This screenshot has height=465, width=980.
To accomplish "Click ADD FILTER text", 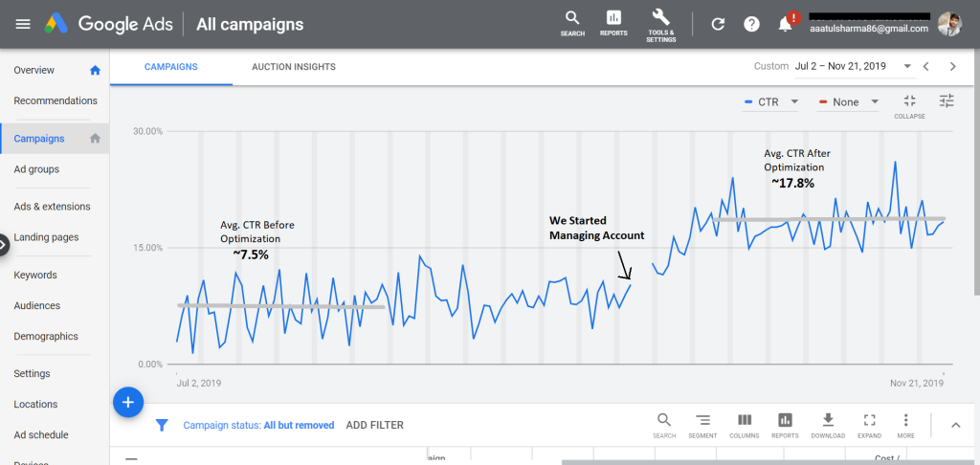I will [x=374, y=425].
